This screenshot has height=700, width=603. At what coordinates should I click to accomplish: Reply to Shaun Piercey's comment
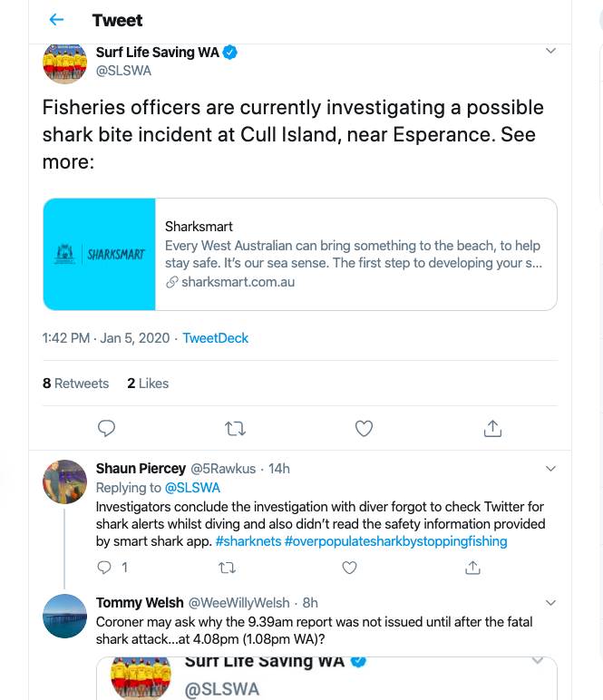coord(105,568)
